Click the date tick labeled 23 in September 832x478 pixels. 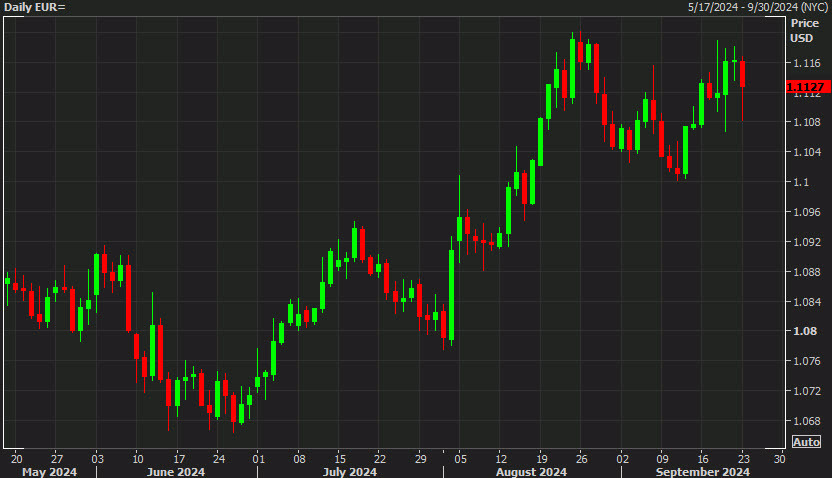click(x=743, y=459)
